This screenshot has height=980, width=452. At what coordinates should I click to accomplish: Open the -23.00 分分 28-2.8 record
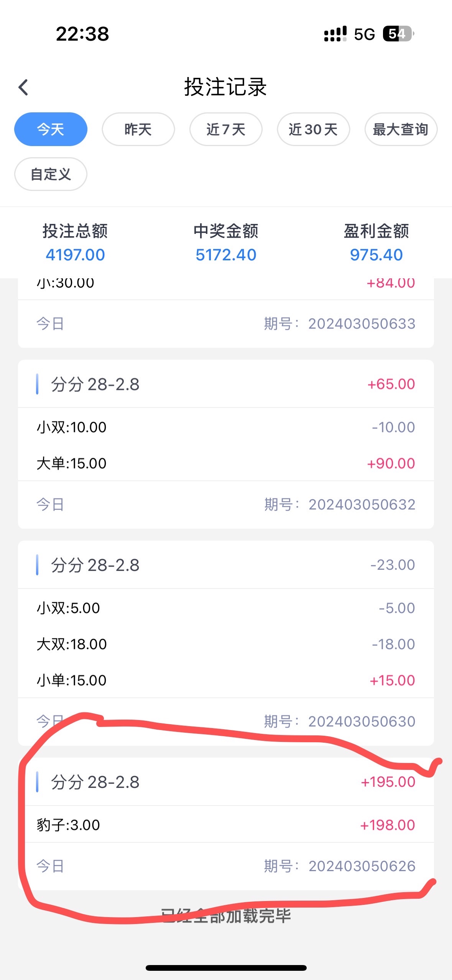click(226, 565)
